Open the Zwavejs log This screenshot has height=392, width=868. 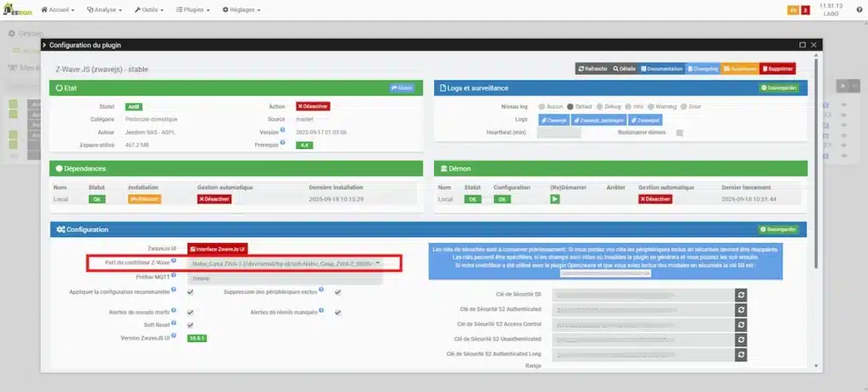tap(554, 119)
